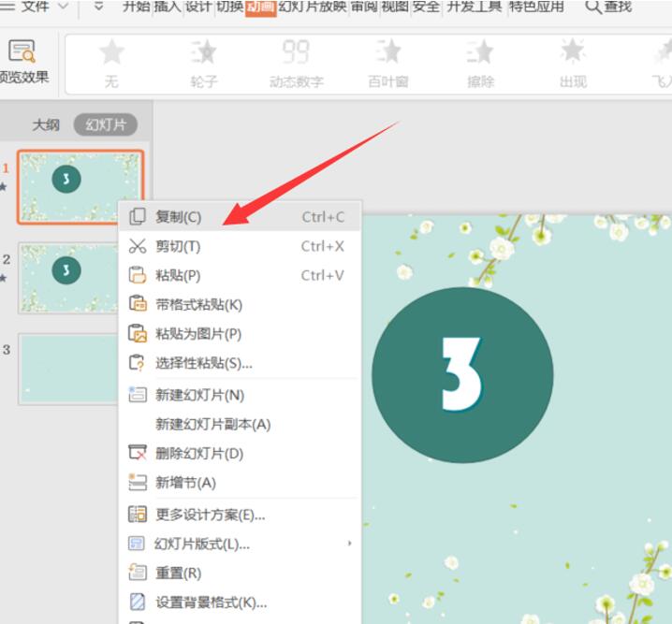Click the animation star marker under slide 1
The height and width of the screenshot is (624, 672).
click(x=4, y=187)
